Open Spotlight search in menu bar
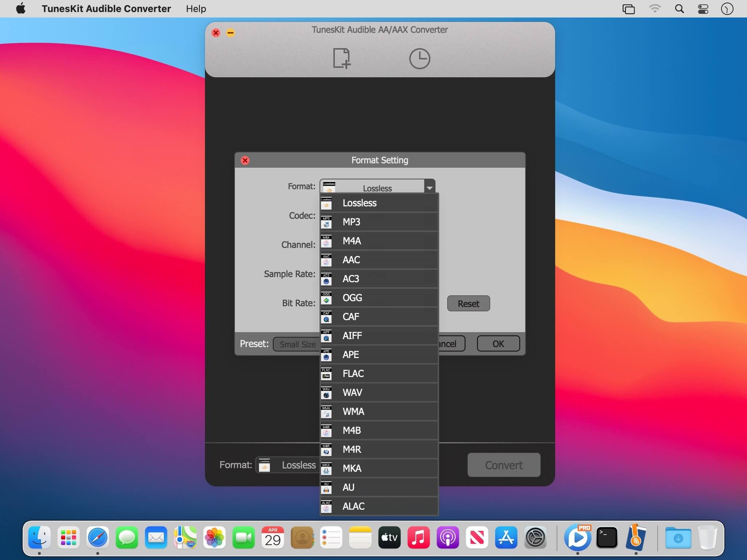747x560 pixels. [x=679, y=8]
